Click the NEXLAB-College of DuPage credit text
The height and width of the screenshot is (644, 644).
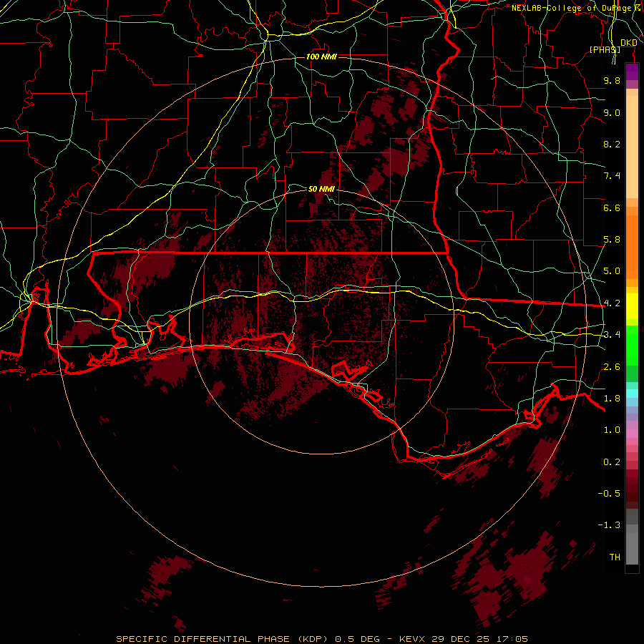pos(577,8)
